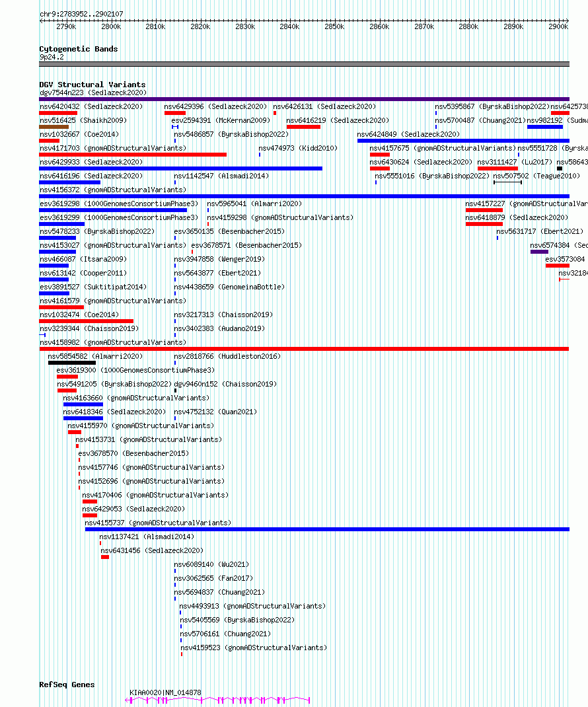This screenshot has height=707, width=588.
Task: Click esv3650135 (Besenbacher2015) label
Action: click(x=229, y=231)
